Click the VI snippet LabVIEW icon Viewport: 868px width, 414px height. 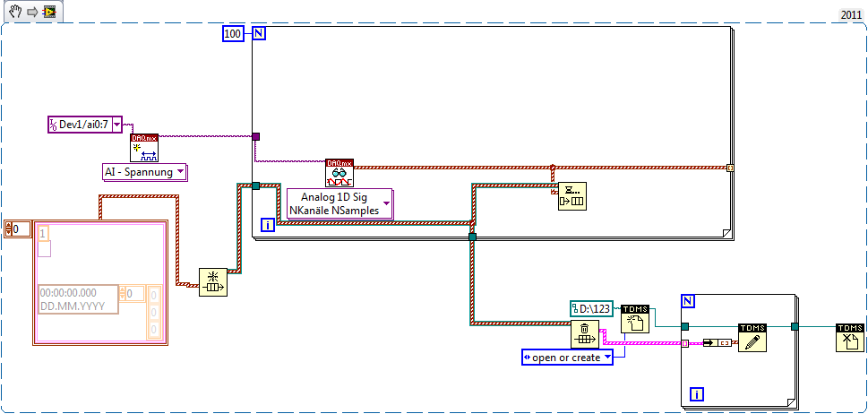tap(49, 12)
